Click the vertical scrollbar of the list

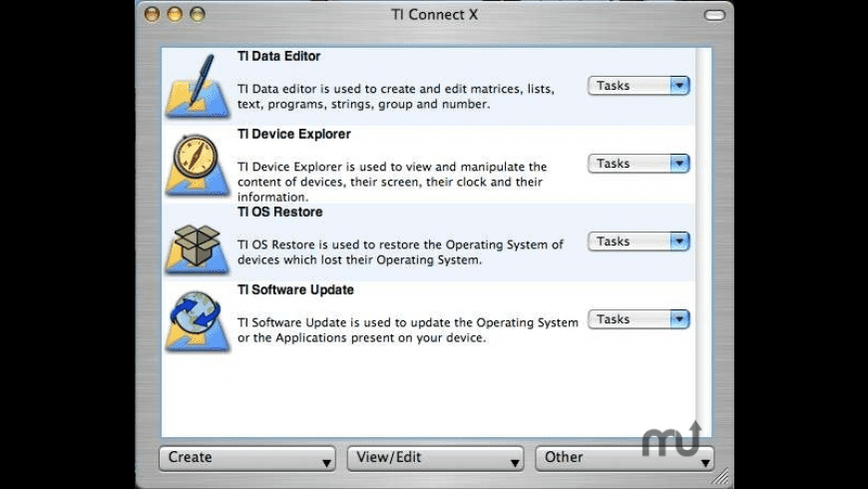703,243
